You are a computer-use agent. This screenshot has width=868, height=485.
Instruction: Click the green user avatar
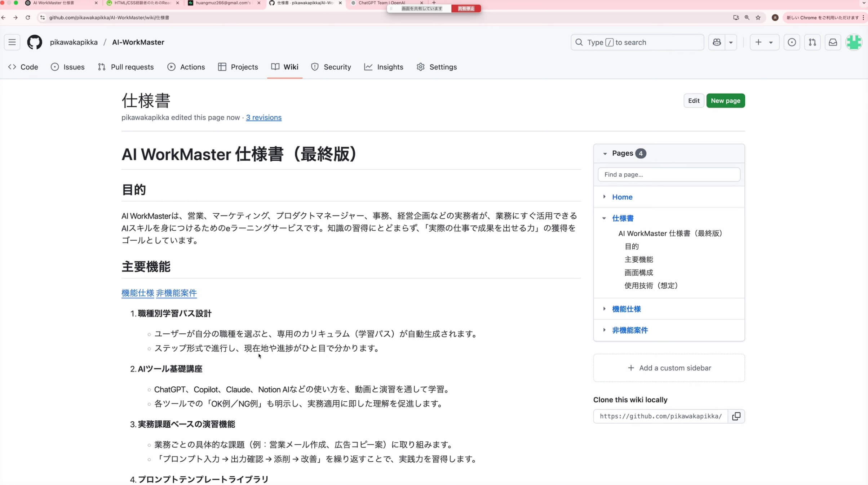tap(854, 42)
